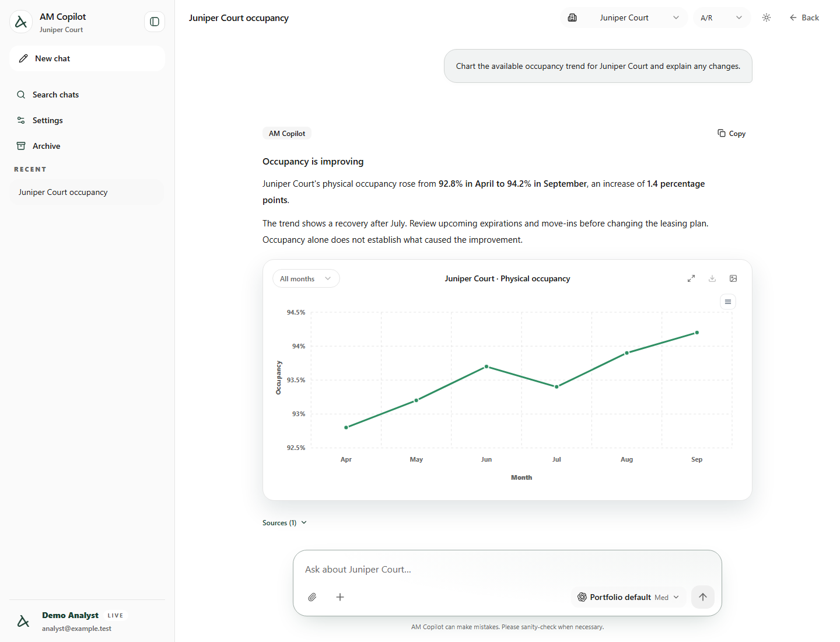Click the 'LIVE' badge beside Demo Analyst
Image resolution: width=840 pixels, height=642 pixels.
(116, 615)
